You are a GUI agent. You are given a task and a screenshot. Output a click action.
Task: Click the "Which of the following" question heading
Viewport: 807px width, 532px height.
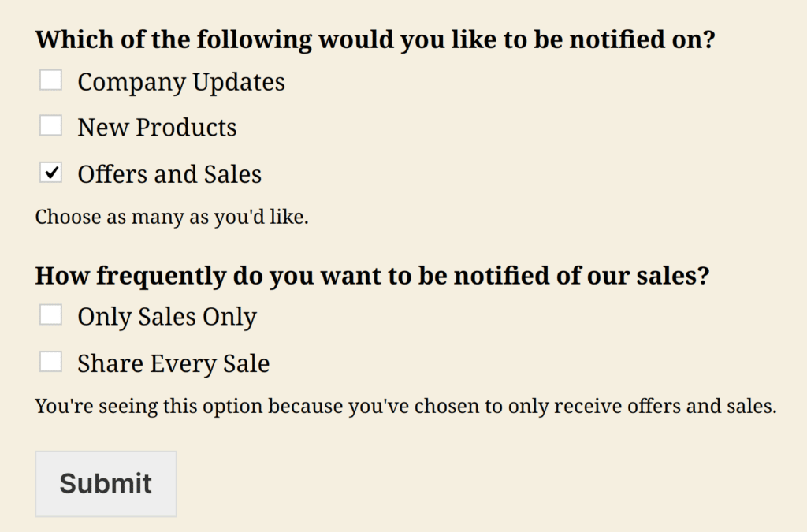point(374,39)
